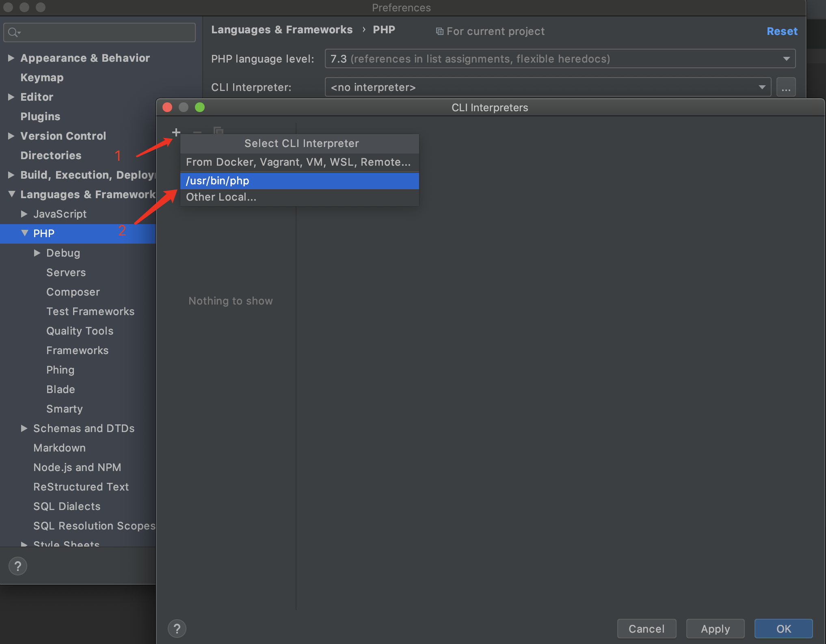Image resolution: width=826 pixels, height=644 pixels.
Task: Open the Composer settings page
Action: pos(73,292)
